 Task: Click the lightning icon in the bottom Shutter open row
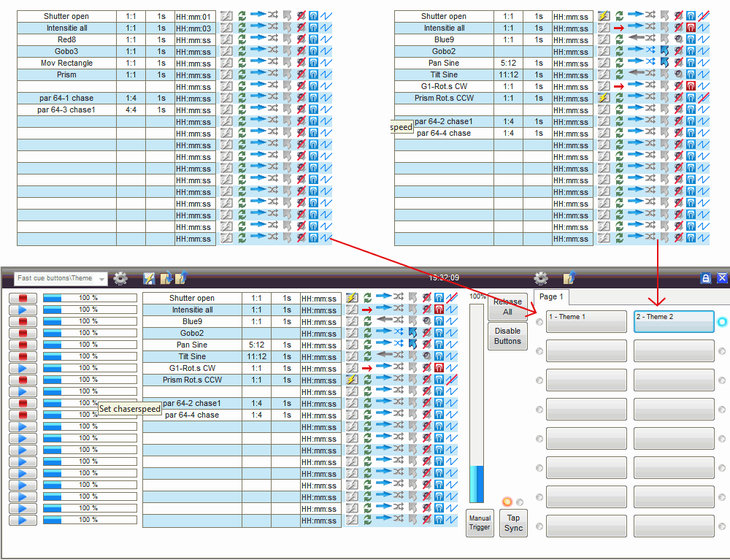(352, 297)
